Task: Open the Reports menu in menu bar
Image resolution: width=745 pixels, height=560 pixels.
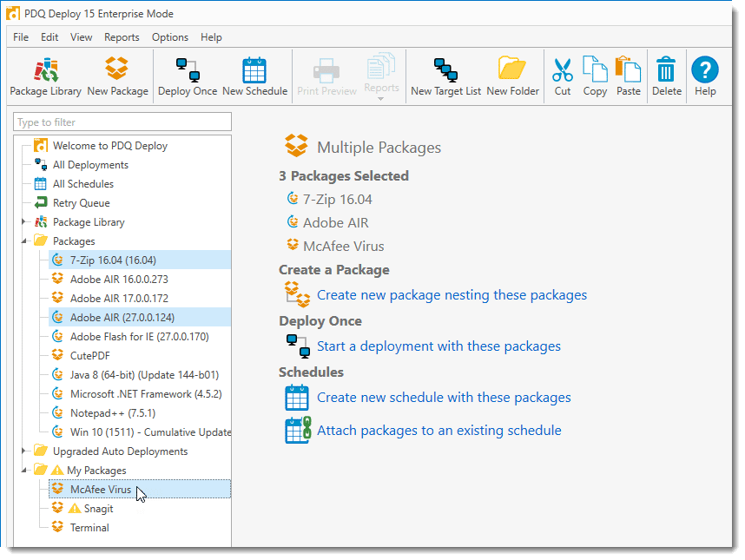Action: 122,37
